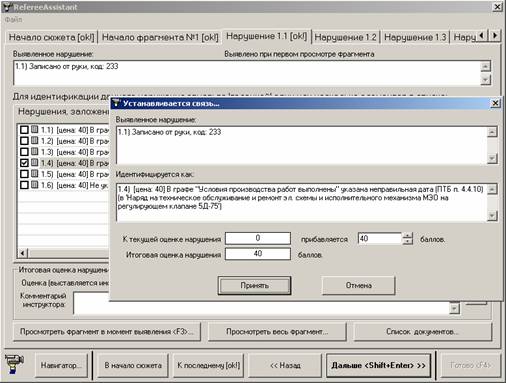Click the list icon beside violation 1.2)
Viewport: 506px width, 383px height.
coord(35,141)
